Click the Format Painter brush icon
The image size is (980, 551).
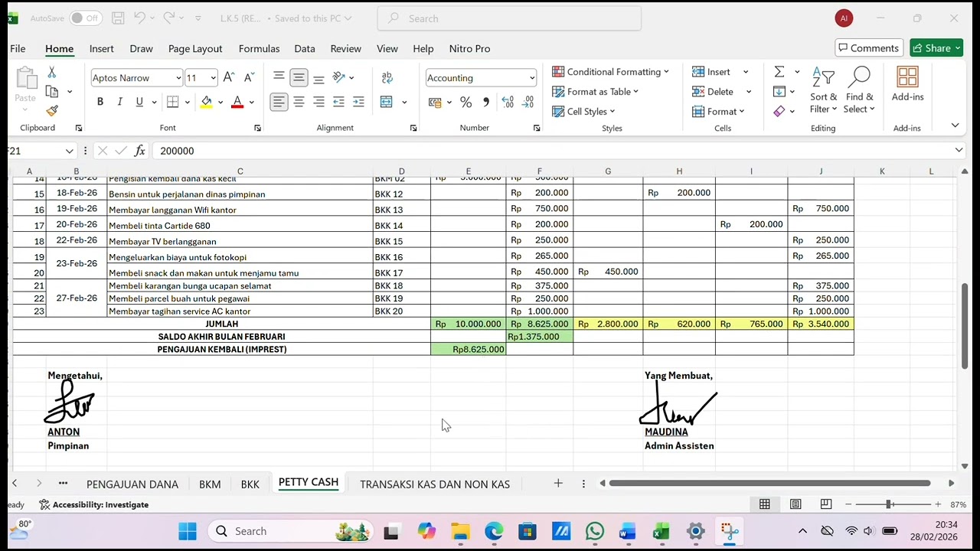(52, 111)
